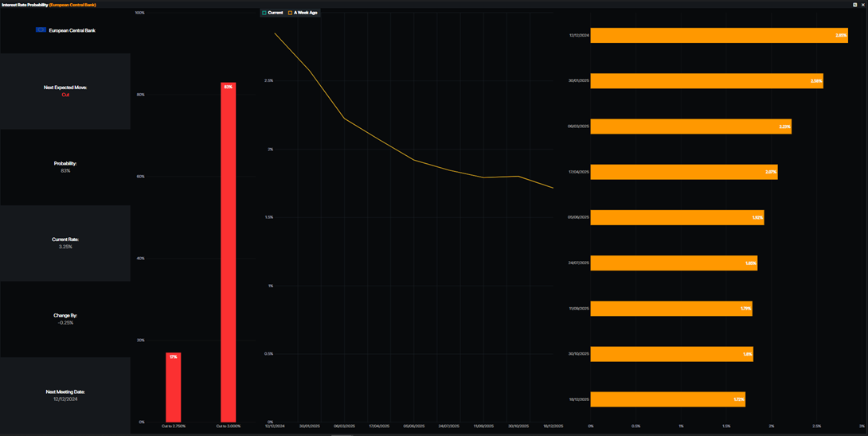Toggle the Current series legend checkbox
868x436 pixels.
tap(264, 12)
